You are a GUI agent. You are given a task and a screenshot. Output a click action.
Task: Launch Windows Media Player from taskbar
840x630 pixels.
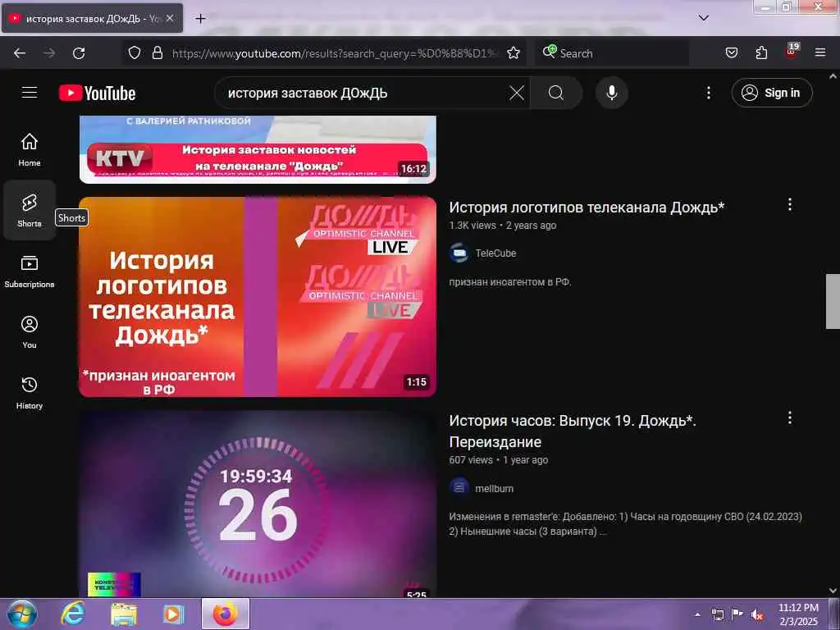click(173, 614)
